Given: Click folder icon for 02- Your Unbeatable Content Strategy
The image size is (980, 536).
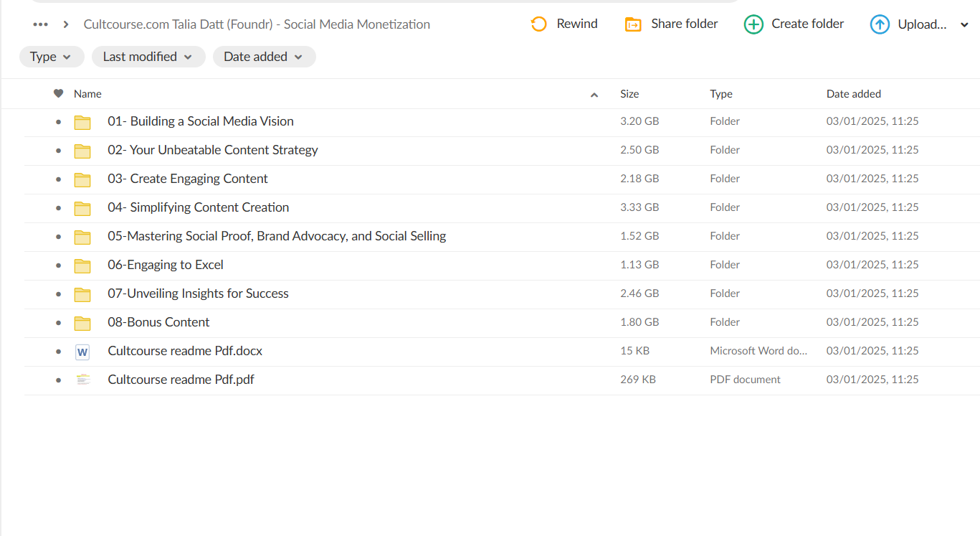Looking at the screenshot, I should 82,151.
